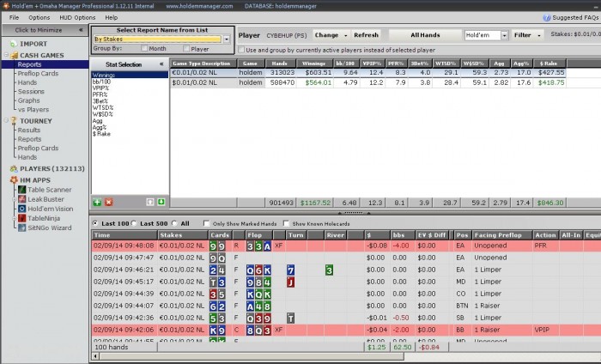
Task: Check use currently active players option
Action: [x=241, y=50]
